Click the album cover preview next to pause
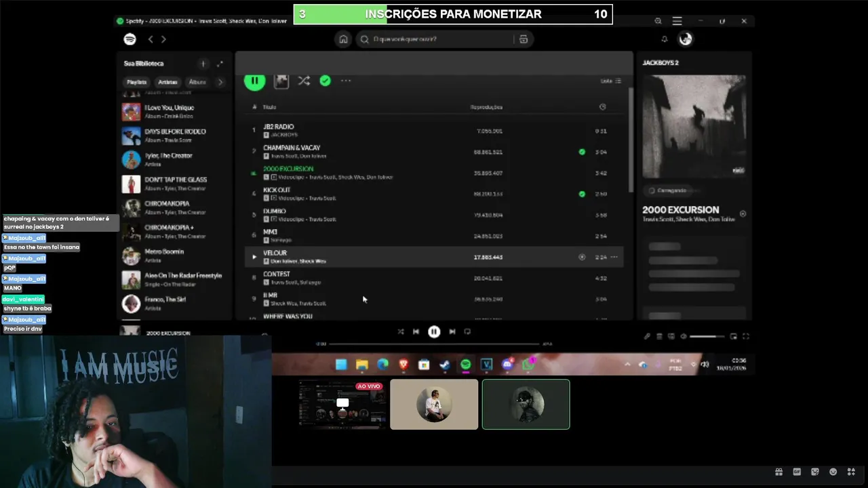Image resolution: width=868 pixels, height=488 pixels. pyautogui.click(x=281, y=81)
